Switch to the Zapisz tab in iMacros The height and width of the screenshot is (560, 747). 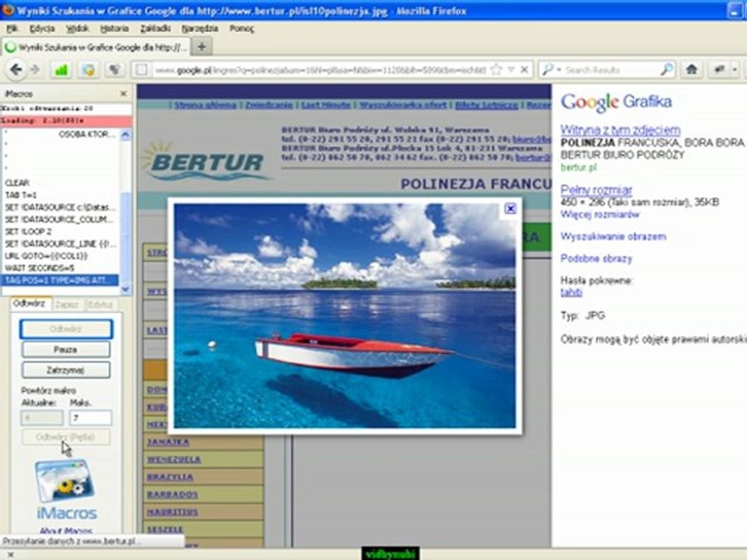point(66,304)
